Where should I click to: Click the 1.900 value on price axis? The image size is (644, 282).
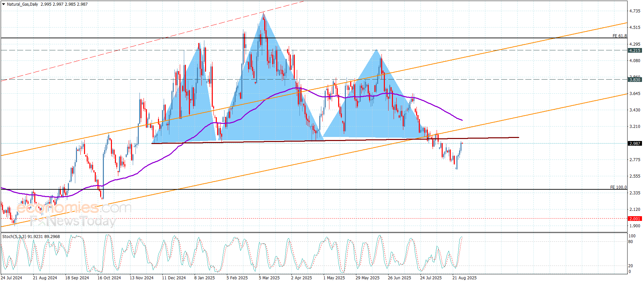pyautogui.click(x=635, y=226)
